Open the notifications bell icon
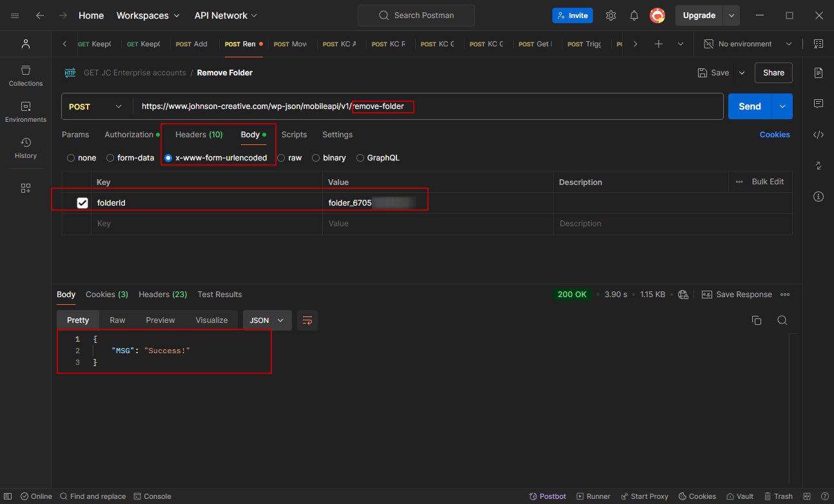The height and width of the screenshot is (504, 834). click(x=634, y=15)
